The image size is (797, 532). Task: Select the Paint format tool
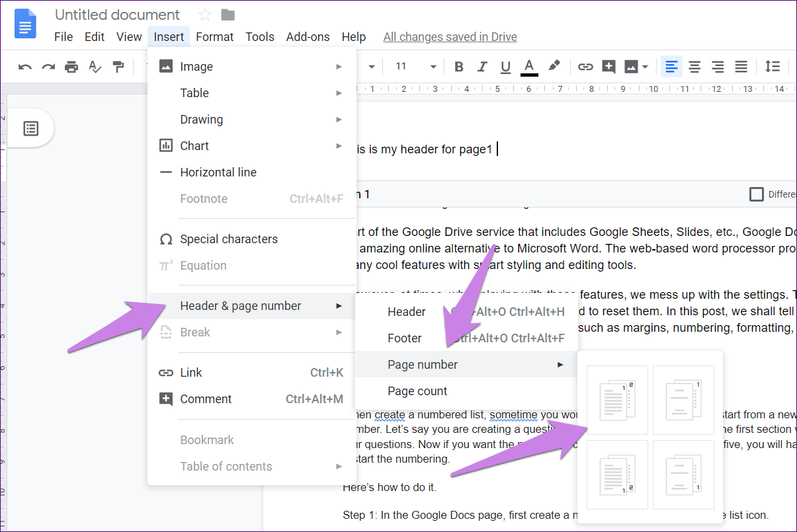pyautogui.click(x=118, y=66)
